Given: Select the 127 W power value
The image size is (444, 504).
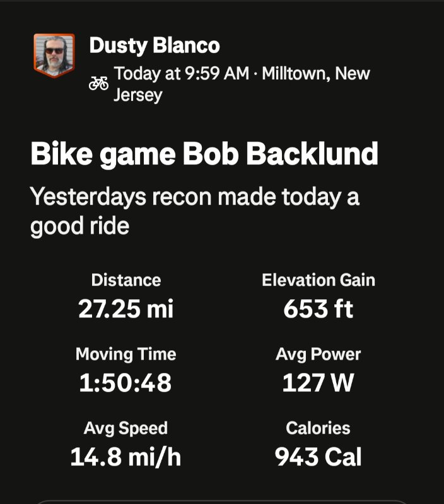Looking at the screenshot, I should [318, 383].
